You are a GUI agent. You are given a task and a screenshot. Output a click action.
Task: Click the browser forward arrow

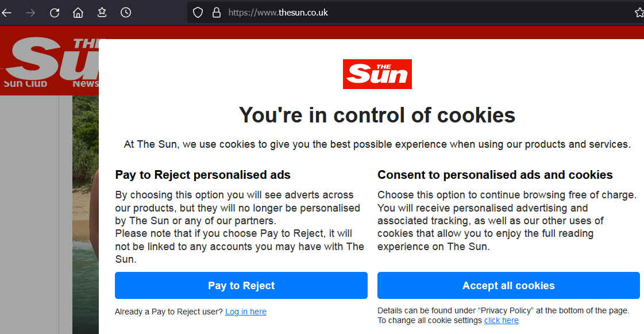pos(30,13)
